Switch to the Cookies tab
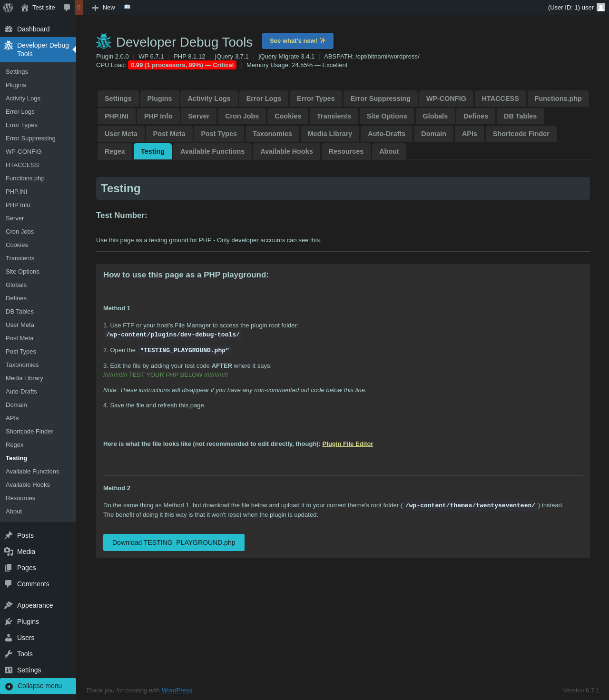This screenshot has width=609, height=700. pyautogui.click(x=288, y=116)
